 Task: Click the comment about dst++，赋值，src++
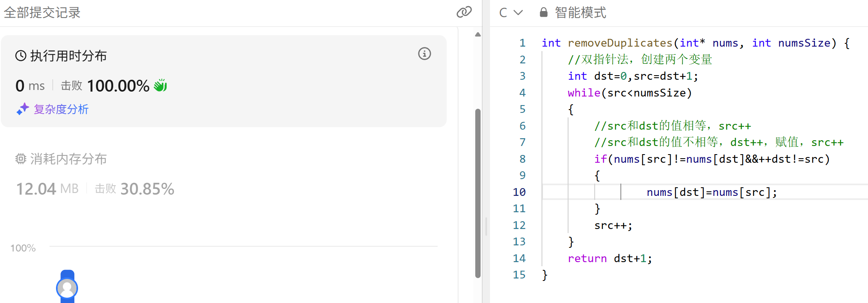pos(719,142)
